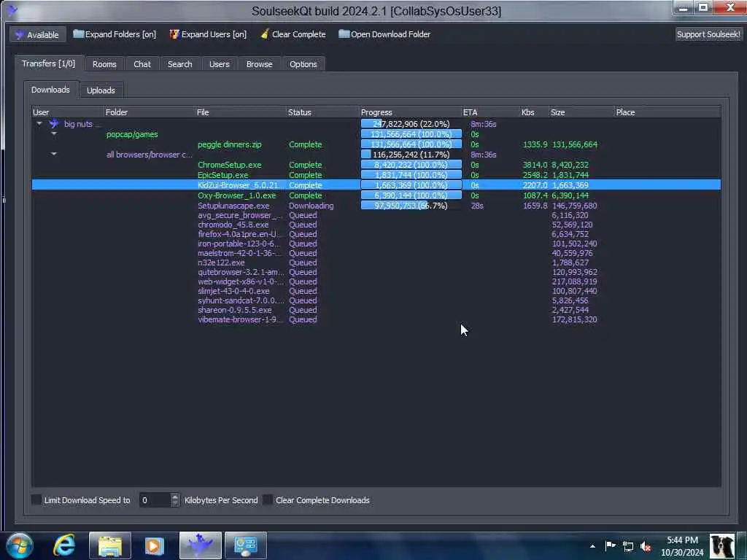Click the big nuts 22.0% progress bar
This screenshot has width=747, height=560.
pos(411,124)
